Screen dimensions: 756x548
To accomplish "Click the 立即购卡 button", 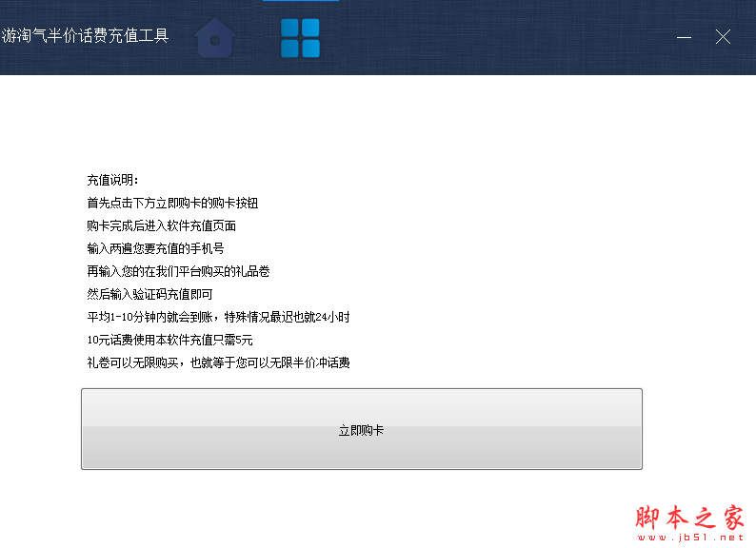I will coord(362,429).
